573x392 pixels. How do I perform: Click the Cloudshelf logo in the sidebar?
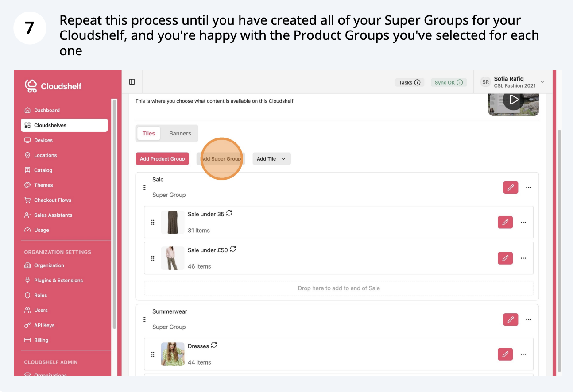pos(53,86)
